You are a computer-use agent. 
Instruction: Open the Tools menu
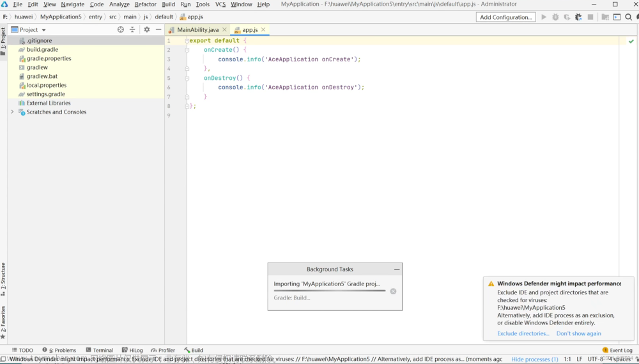coord(203,4)
